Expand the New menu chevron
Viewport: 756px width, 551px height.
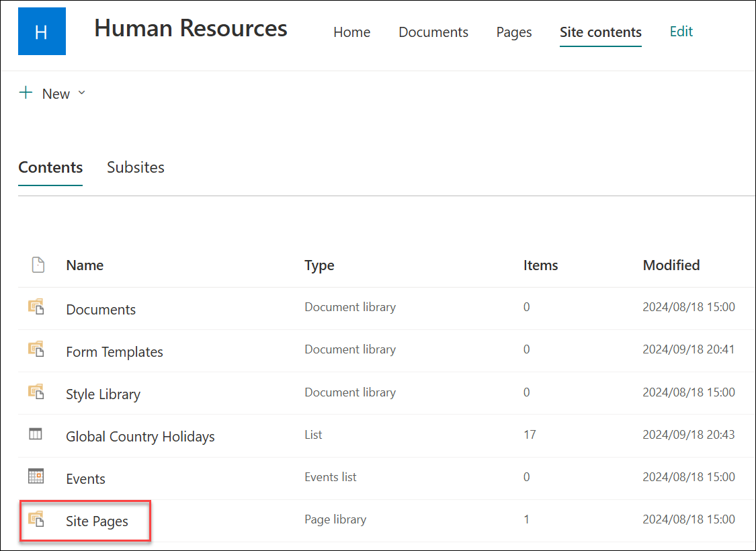tap(81, 93)
